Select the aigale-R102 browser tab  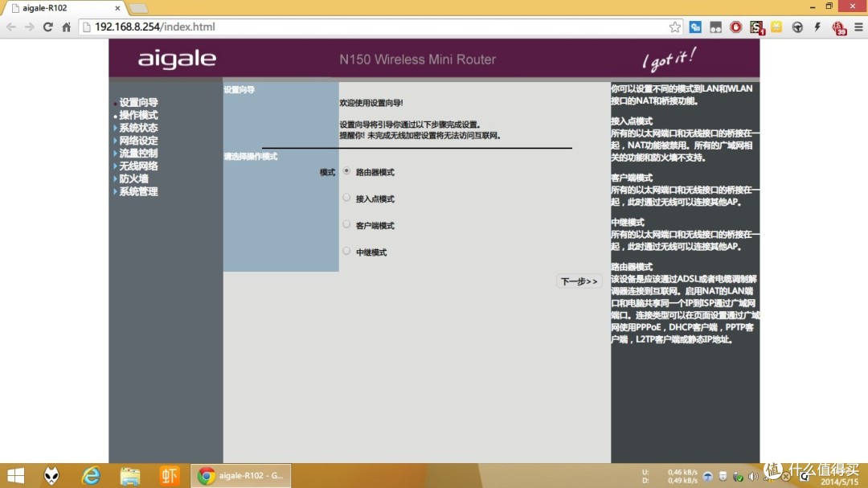(63, 8)
